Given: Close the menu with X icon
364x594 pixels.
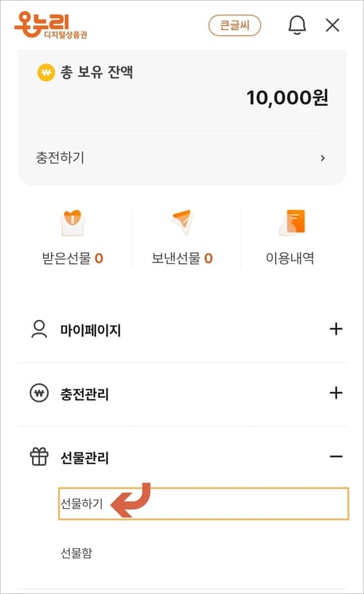Looking at the screenshot, I should 333,26.
